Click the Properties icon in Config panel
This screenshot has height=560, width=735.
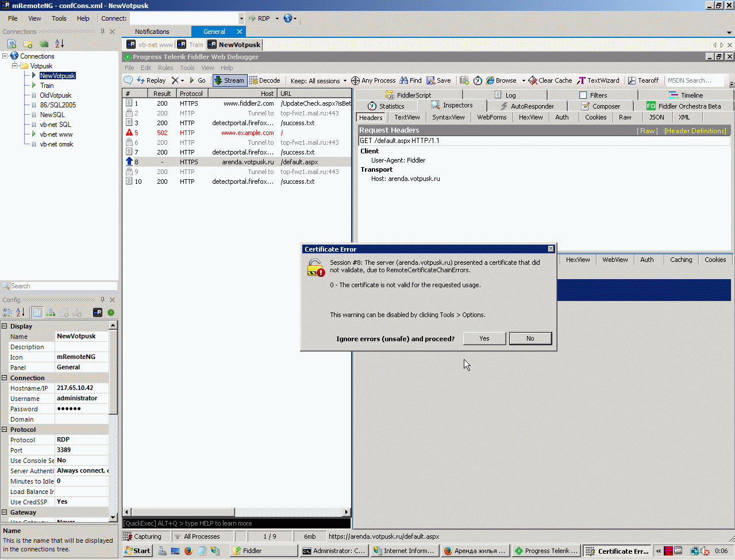pyautogui.click(x=37, y=312)
